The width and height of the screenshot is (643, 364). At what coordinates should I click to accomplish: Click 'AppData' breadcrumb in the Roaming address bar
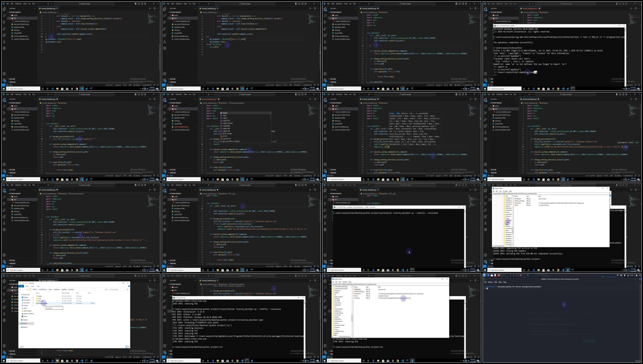coord(64,289)
